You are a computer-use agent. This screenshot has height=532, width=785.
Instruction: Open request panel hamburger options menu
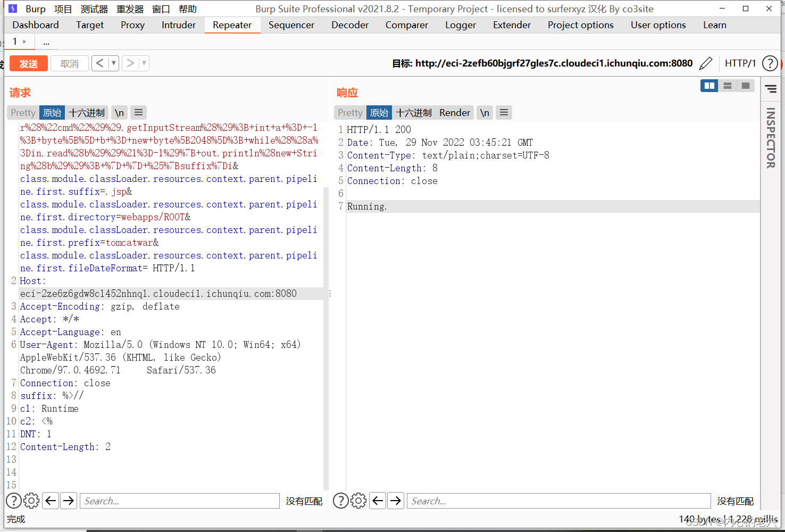pyautogui.click(x=138, y=113)
